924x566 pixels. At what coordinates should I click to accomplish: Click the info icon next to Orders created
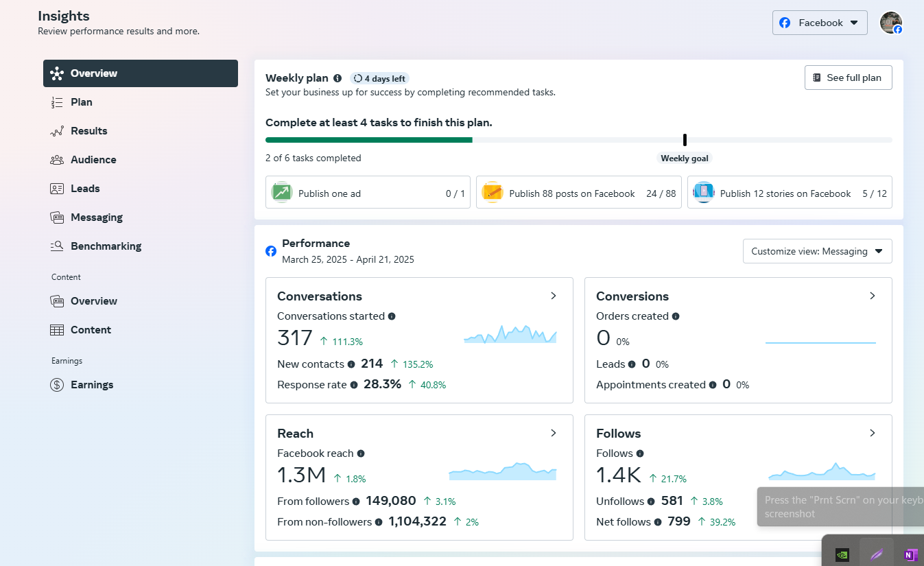676,316
